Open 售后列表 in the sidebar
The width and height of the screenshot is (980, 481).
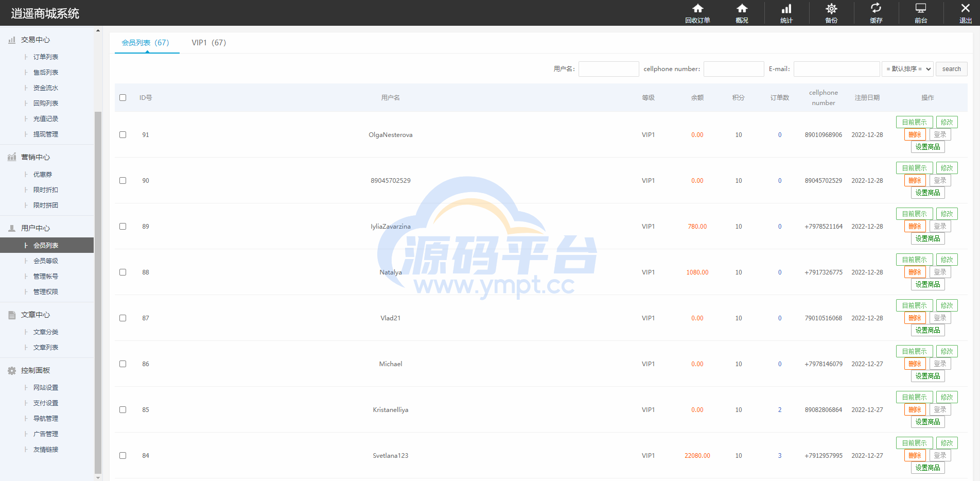[x=46, y=72]
